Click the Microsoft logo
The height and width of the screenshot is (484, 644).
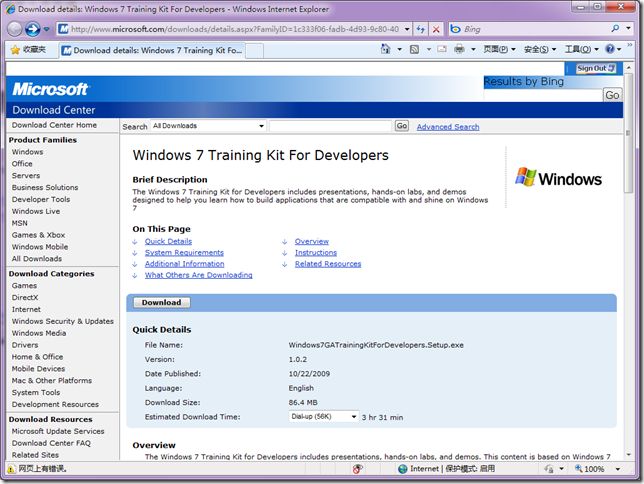point(50,89)
